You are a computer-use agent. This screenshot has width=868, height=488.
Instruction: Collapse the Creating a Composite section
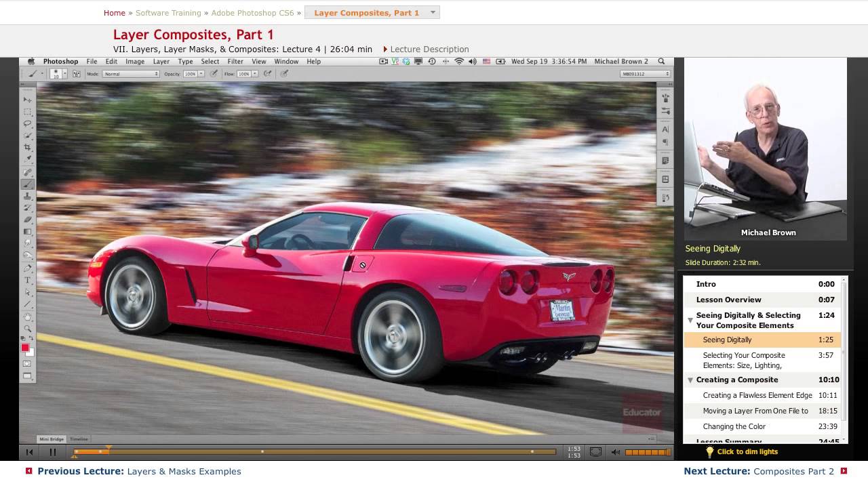[x=690, y=380]
